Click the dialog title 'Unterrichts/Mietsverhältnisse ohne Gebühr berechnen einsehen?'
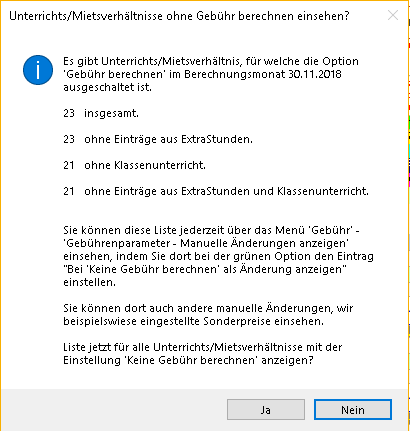This screenshot has width=410, height=431. pos(179,16)
